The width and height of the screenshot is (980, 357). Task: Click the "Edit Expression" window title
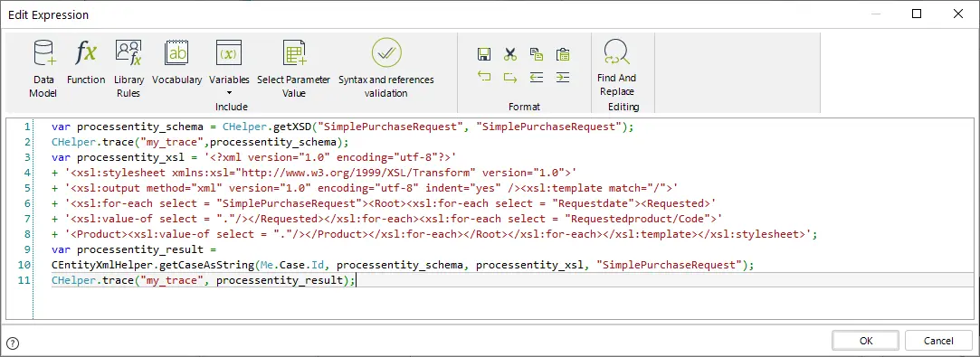click(x=48, y=14)
